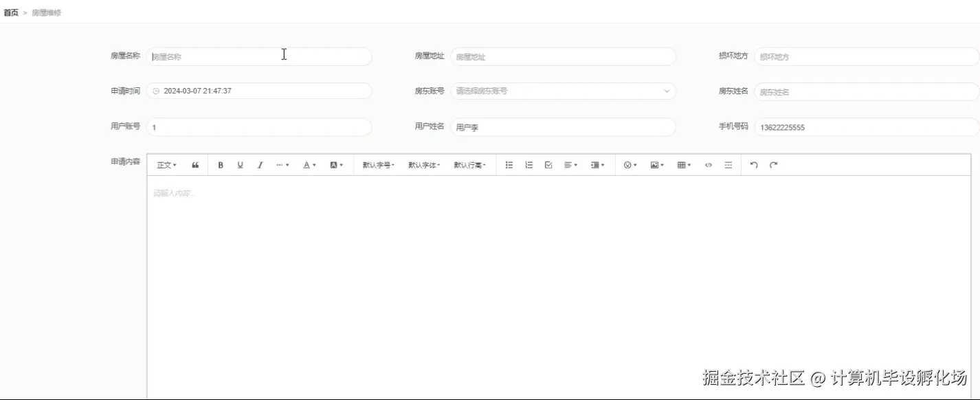
Task: Insert a todo checkbox list item
Action: click(548, 164)
